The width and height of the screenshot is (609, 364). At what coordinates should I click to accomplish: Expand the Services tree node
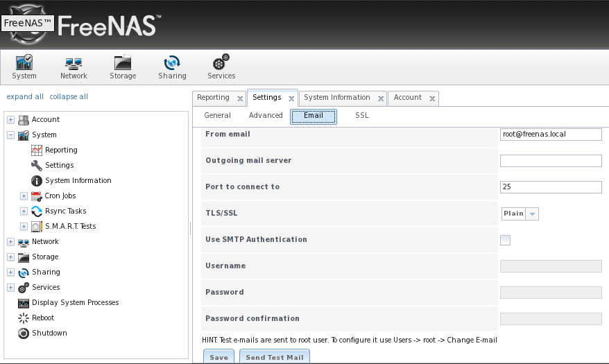pyautogui.click(x=10, y=288)
